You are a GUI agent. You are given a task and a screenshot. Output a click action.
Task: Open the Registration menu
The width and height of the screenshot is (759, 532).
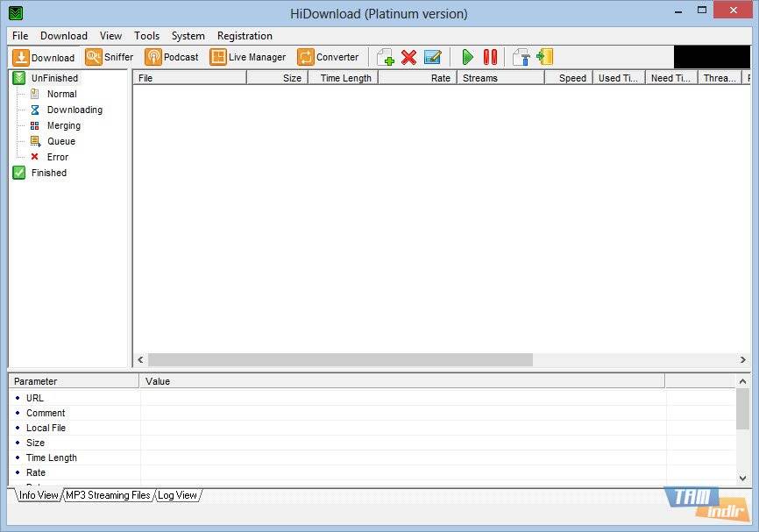(245, 36)
